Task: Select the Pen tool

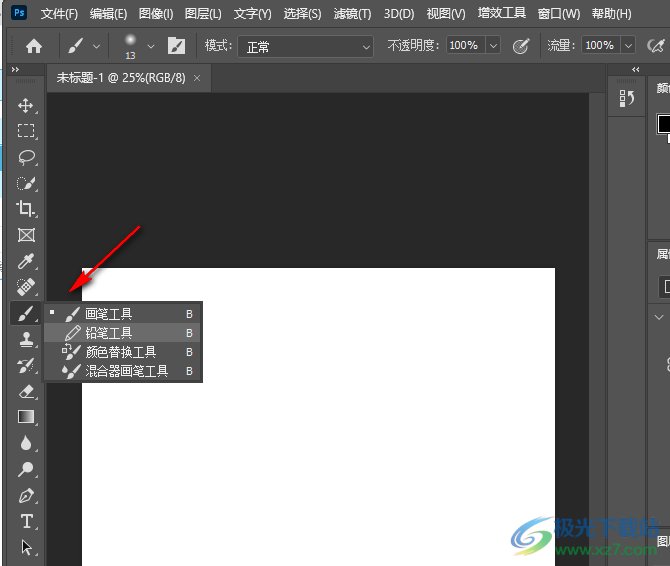Action: 26,496
